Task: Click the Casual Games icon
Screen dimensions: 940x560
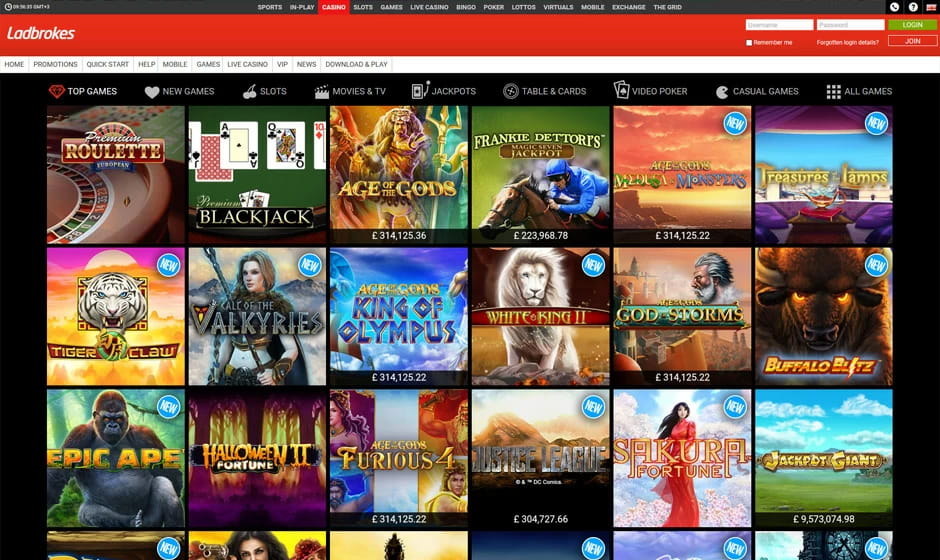Action: 722,92
